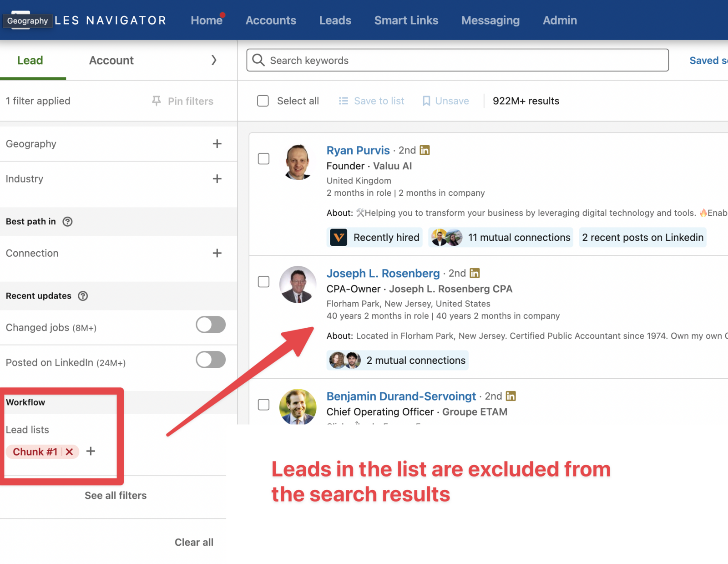Tick the checkbox for Benjamin Durand-Servoingt
The width and height of the screenshot is (728, 564).
click(x=263, y=404)
